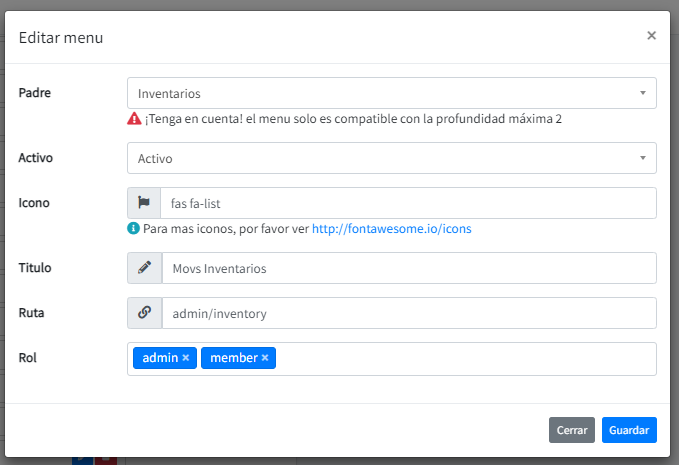Click empty area of Rol tags field
Viewport: 679px width, 465px height.
pos(460,358)
